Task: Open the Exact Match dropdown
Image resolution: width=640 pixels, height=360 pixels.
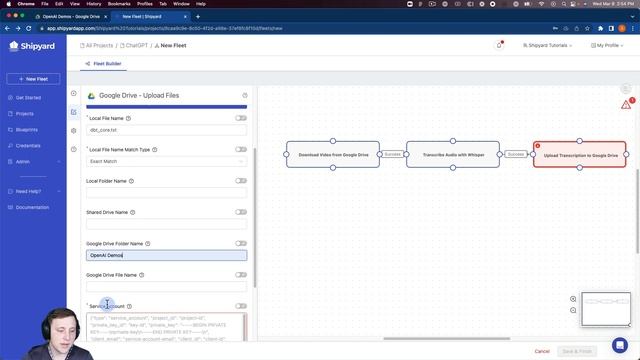Action: [167, 162]
